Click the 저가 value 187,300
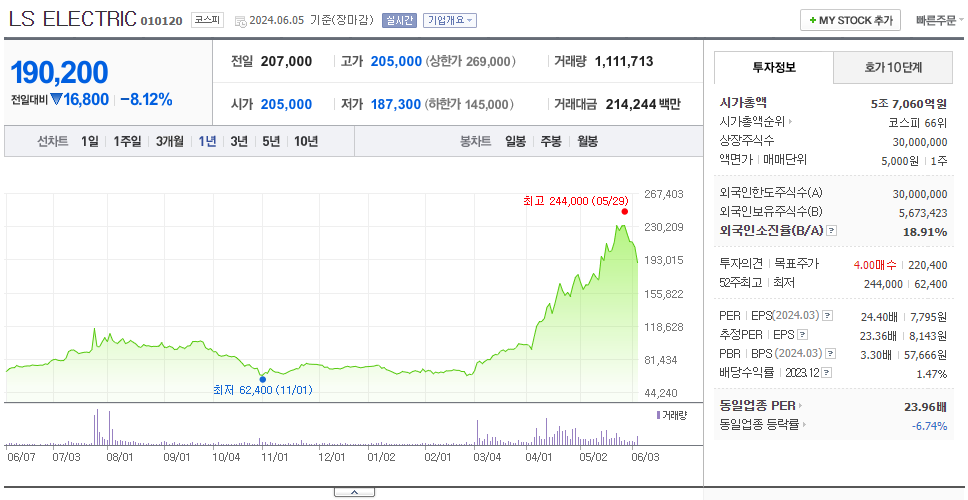 coord(396,104)
